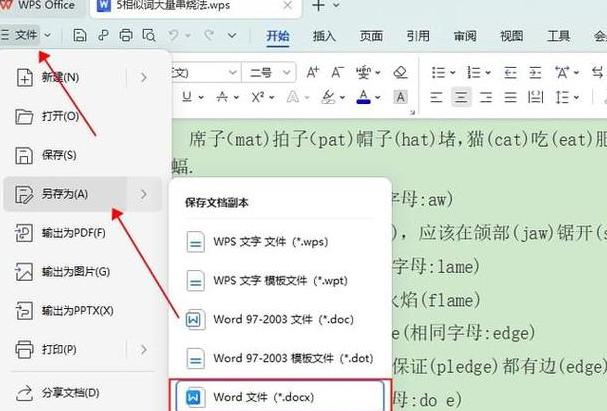Open a new tab with plus button
Image resolution: width=607 pixels, height=411 pixels.
[318, 5]
